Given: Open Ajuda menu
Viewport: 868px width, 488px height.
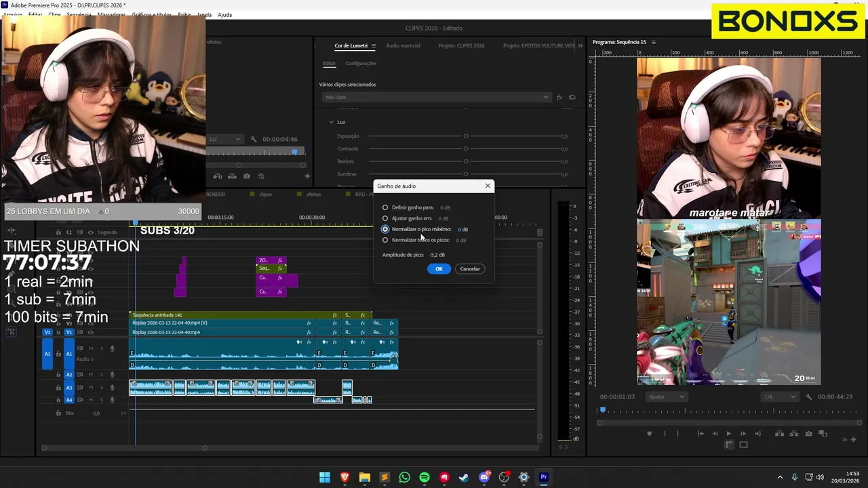Looking at the screenshot, I should [x=224, y=15].
